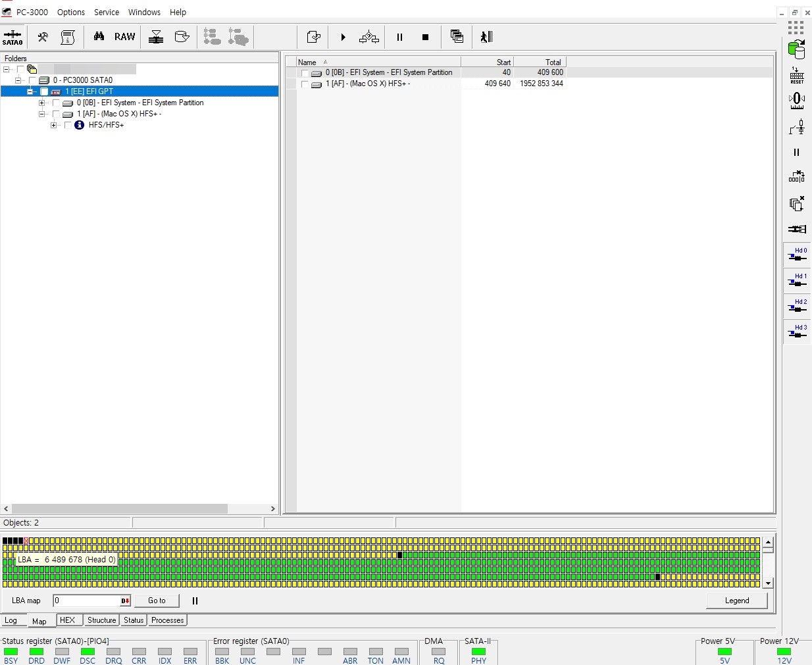
Task: Click the save-to-disk cylinder icon
Action: 182,37
